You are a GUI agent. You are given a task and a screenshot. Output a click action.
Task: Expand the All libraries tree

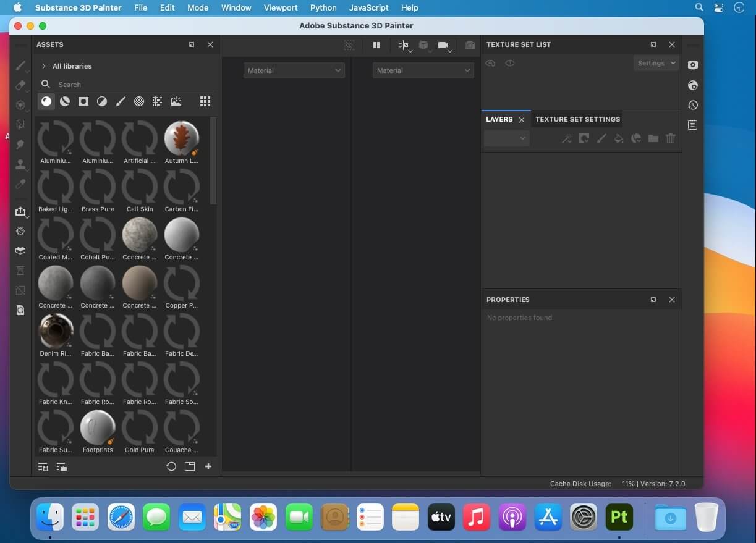44,66
